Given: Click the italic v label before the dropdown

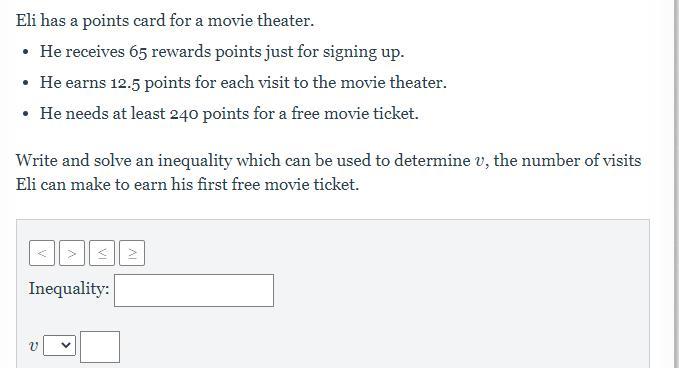Looking at the screenshot, I should point(33,346).
